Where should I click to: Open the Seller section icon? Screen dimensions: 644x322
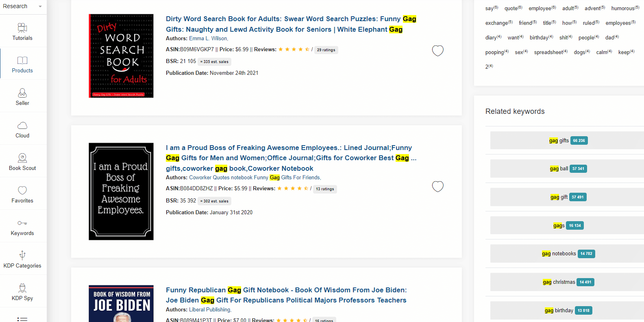click(x=22, y=93)
